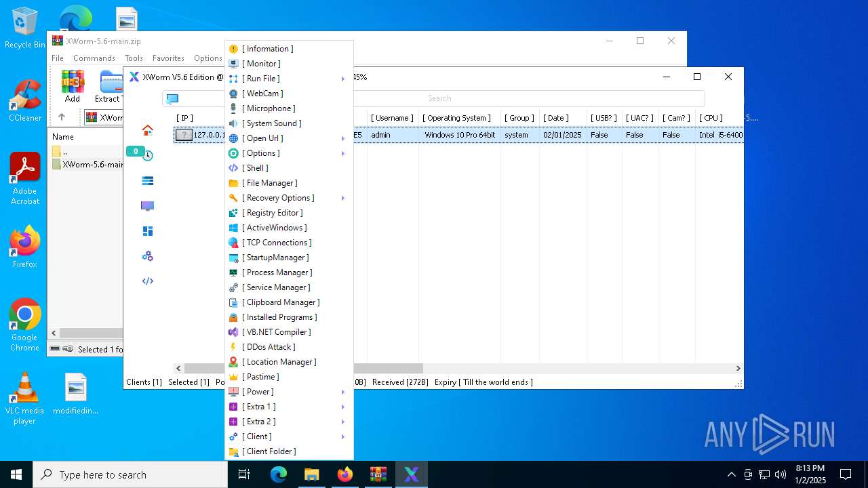The image size is (868, 488).
Task: Click the Windows Start button
Action: click(16, 474)
